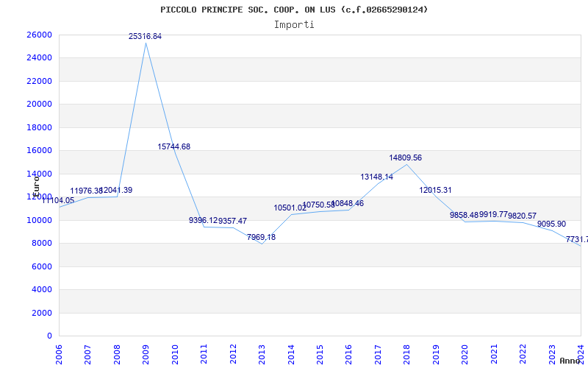The image size is (588, 368).
Task: Click data label 13148.14
Action: pyautogui.click(x=377, y=177)
